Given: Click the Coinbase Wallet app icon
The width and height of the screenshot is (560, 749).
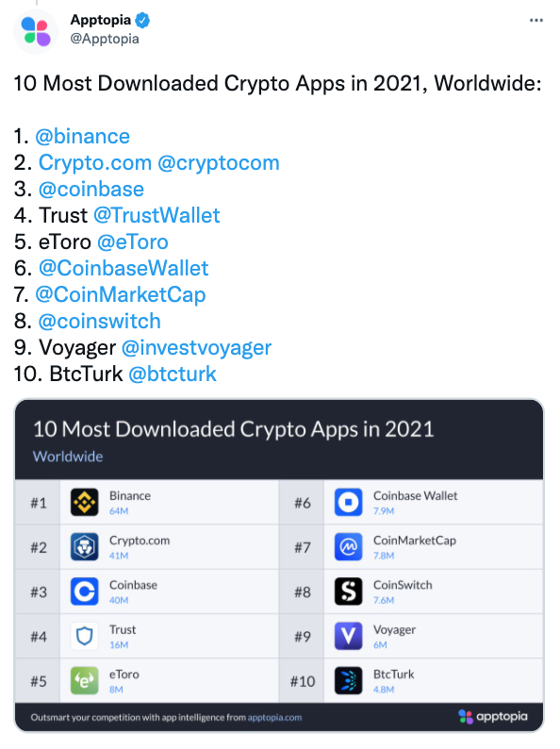Looking at the screenshot, I should (349, 502).
